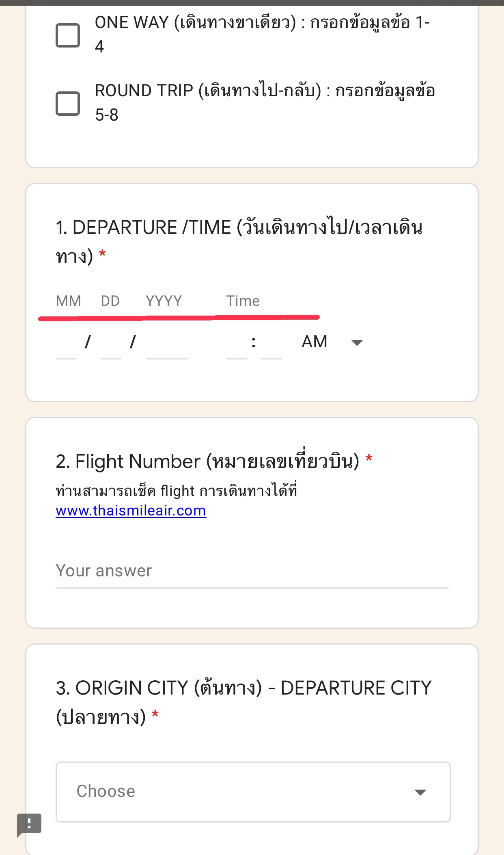Select the ONE WAY option label text
Screen dimensions: 504x855
(x=262, y=34)
